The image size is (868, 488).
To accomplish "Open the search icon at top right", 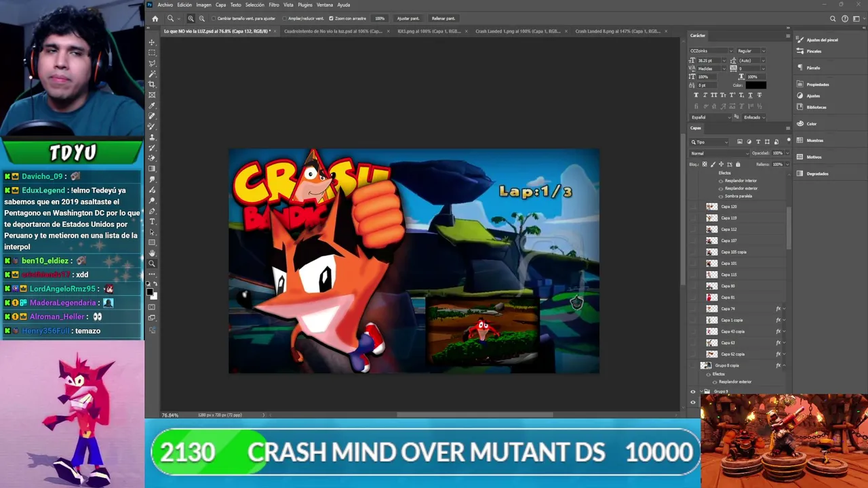I will coord(833,18).
